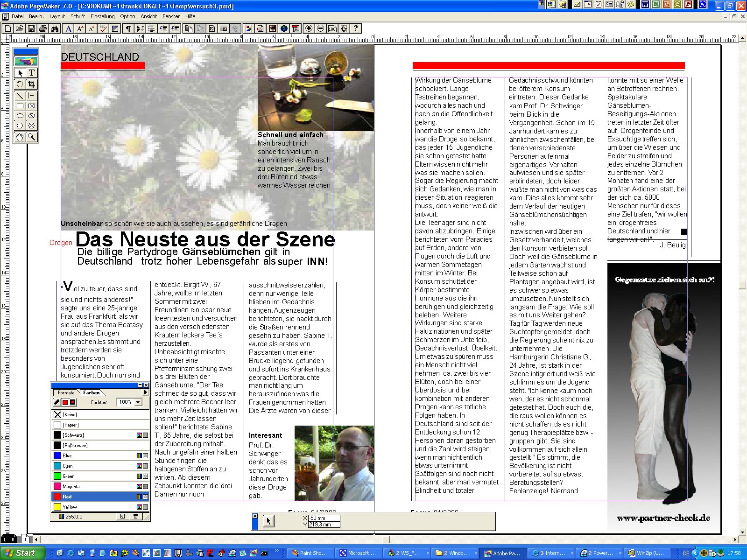Set view to actual size 100 icon
The image size is (747, 560).
332,28
